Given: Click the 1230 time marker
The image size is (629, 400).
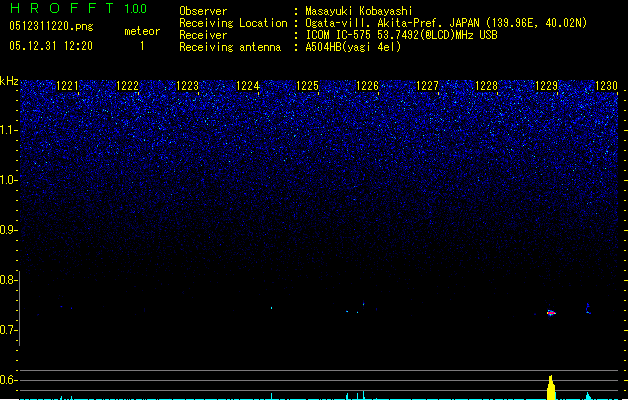Looking at the screenshot, I should 607,86.
